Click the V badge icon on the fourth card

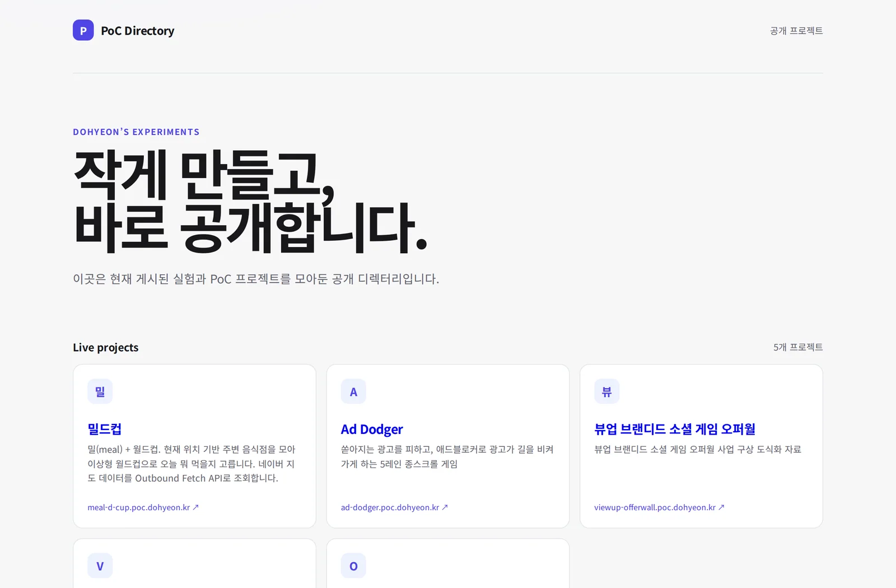[x=100, y=566]
